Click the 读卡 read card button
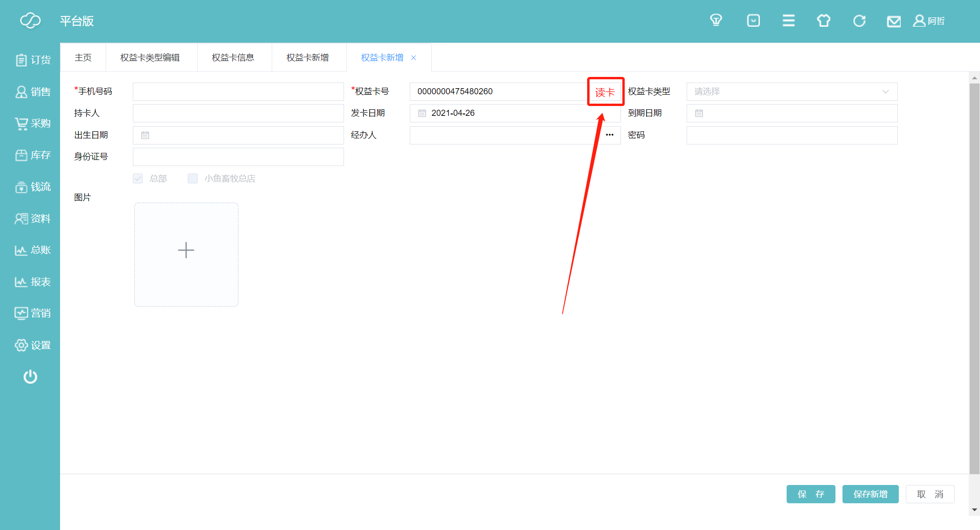 click(x=605, y=92)
